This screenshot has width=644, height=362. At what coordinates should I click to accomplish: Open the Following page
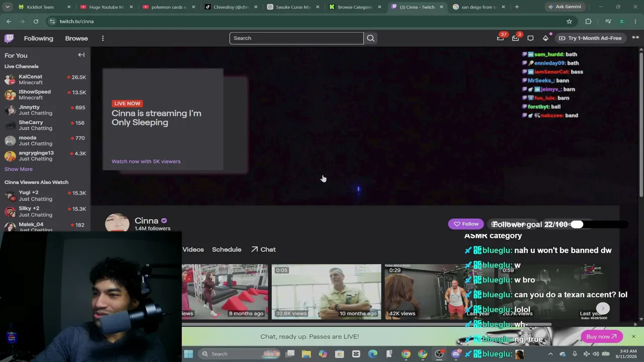38,38
